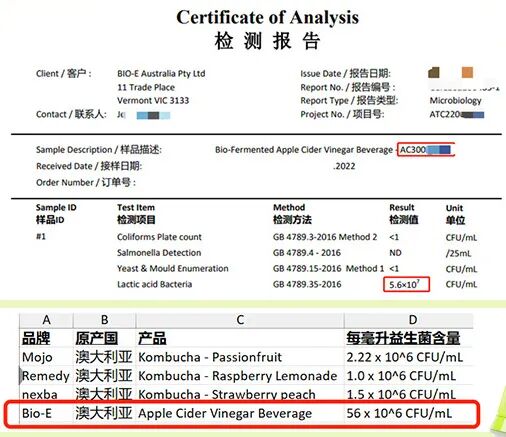Click the 'Received Date / 接样日期' label
506x437 pixels.
[89, 166]
